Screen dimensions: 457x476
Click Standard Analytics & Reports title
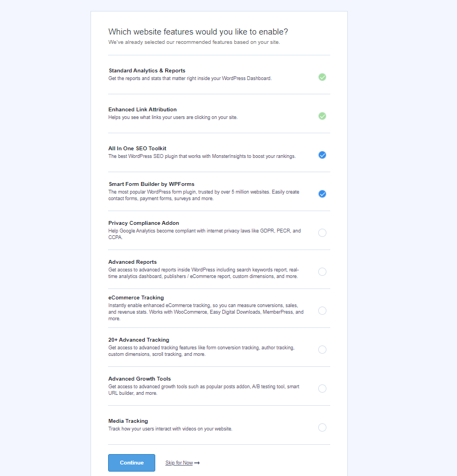[147, 70]
